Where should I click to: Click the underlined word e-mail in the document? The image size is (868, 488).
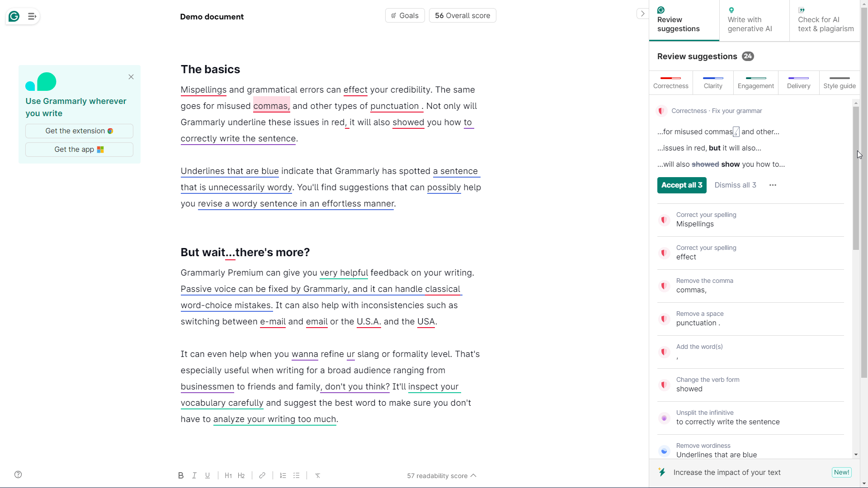(273, 322)
